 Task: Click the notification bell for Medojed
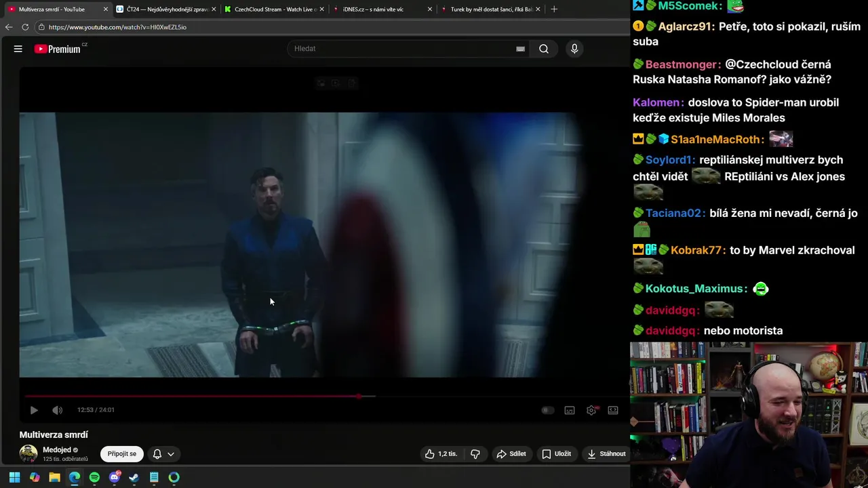click(157, 454)
